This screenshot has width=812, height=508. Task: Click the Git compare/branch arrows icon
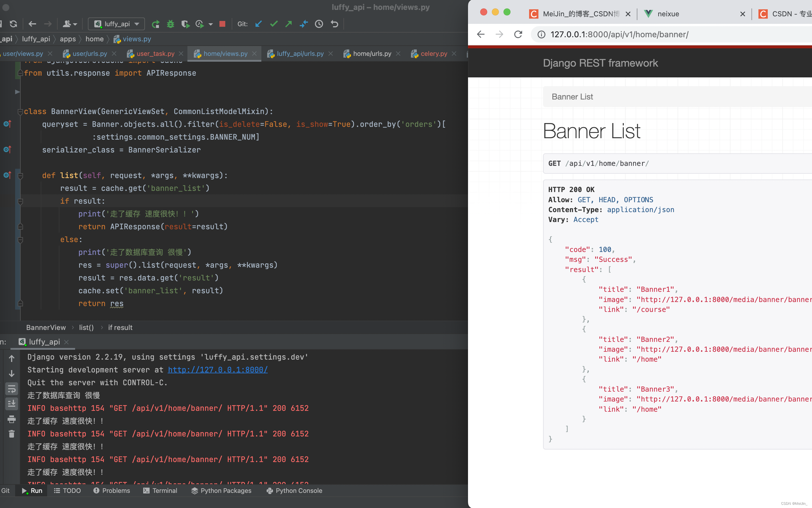[304, 24]
